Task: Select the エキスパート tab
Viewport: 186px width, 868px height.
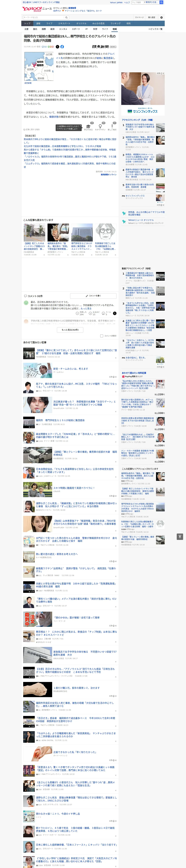Action: [64, 24]
